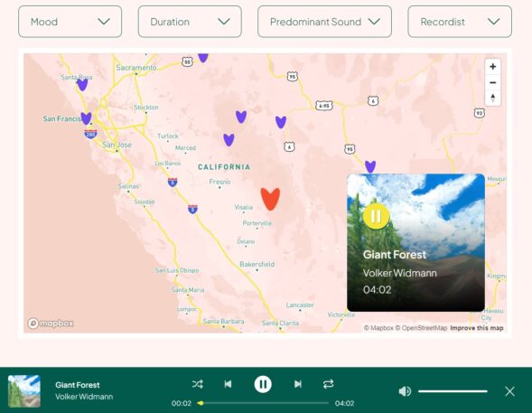Open the Predominant Sound dropdown
The width and height of the screenshot is (532, 413).
(x=324, y=22)
